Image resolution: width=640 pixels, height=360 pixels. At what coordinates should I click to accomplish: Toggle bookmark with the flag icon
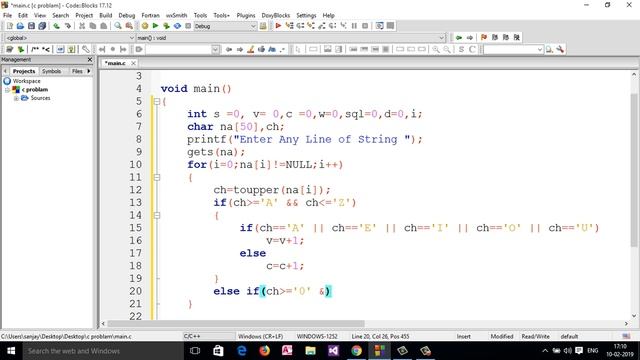point(484,38)
